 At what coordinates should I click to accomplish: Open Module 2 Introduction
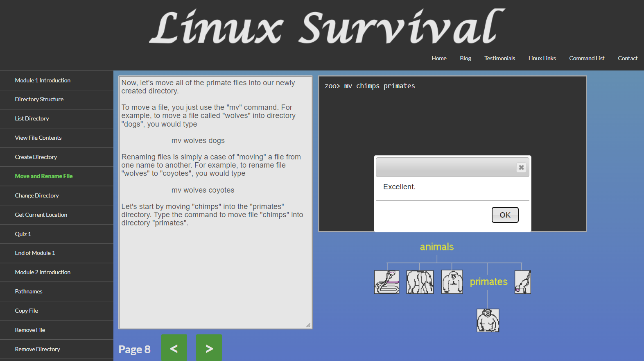click(x=56, y=272)
